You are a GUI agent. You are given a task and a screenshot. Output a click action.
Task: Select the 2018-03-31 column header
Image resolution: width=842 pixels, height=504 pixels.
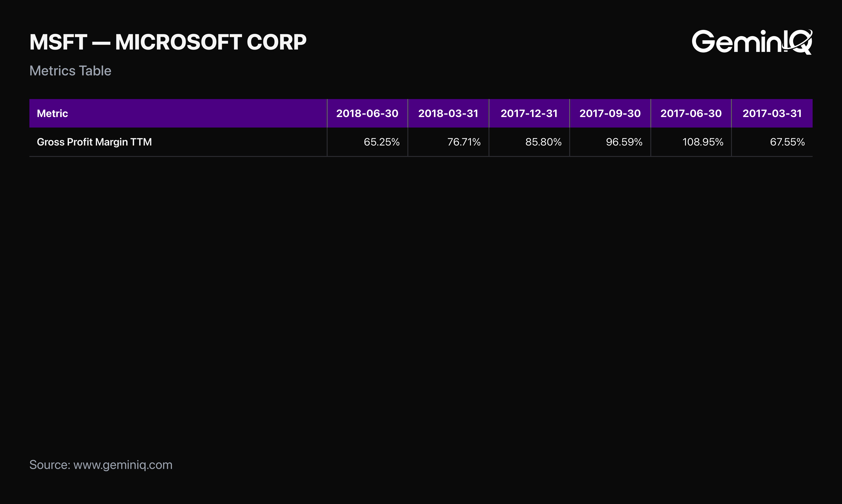tap(448, 113)
